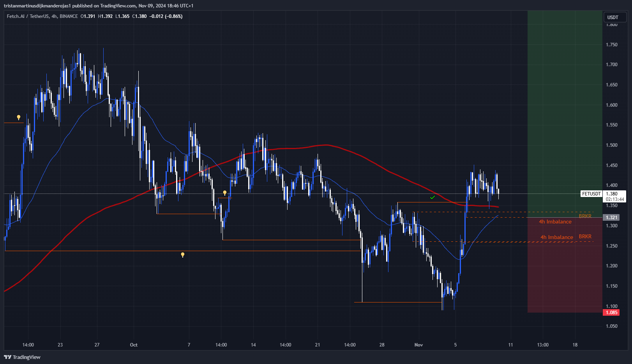Click the lightbulb marker near the Oct 14:00 candle
Viewport: 632px width, 364px height.
tap(224, 193)
